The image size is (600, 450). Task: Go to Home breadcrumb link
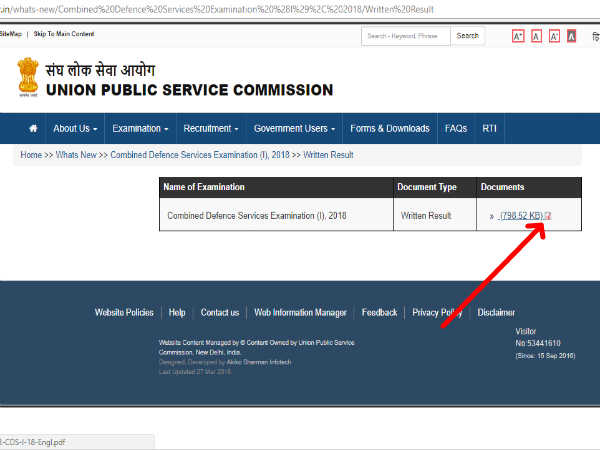point(31,155)
